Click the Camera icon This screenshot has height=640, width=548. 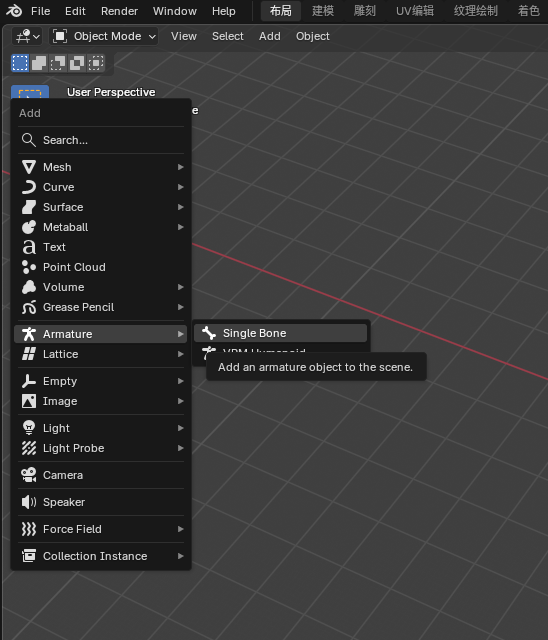(29, 475)
